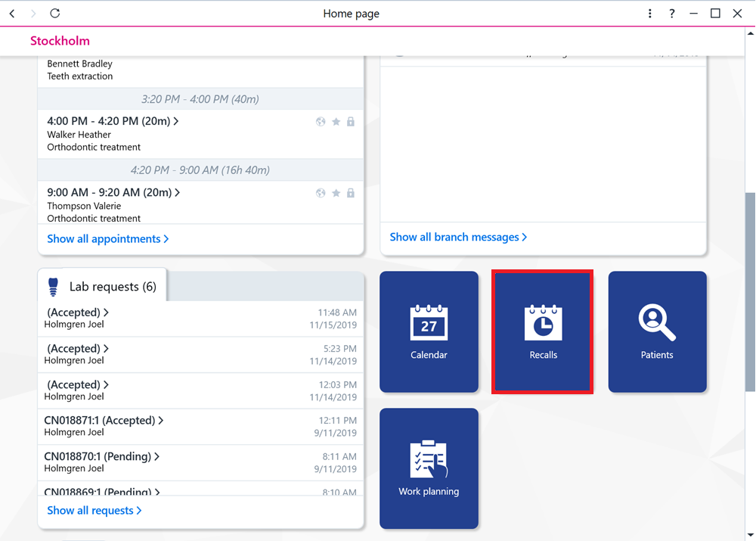Click star icon on Walker Heather appointment
The height and width of the screenshot is (541, 756).
point(336,122)
